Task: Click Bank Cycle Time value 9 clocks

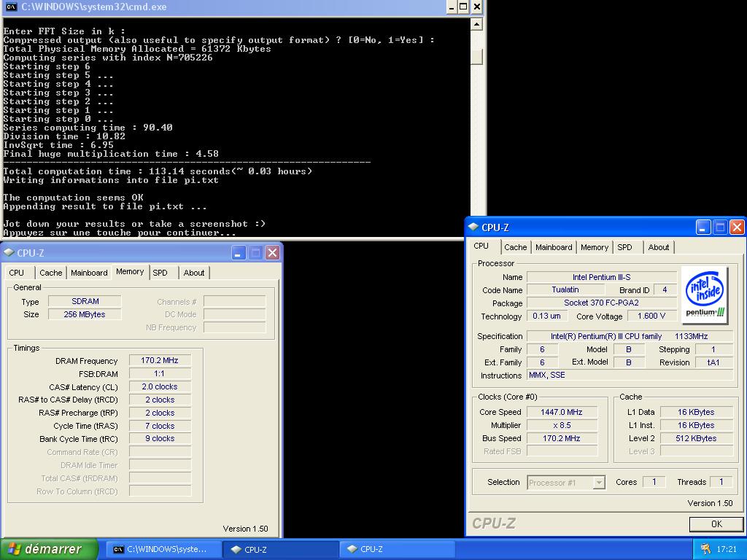Action: point(160,438)
